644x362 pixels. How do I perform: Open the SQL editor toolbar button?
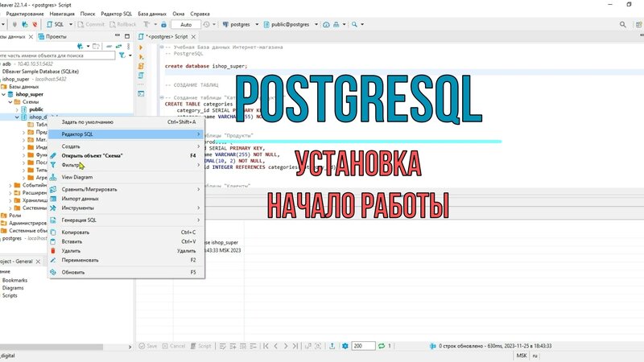coord(56,25)
